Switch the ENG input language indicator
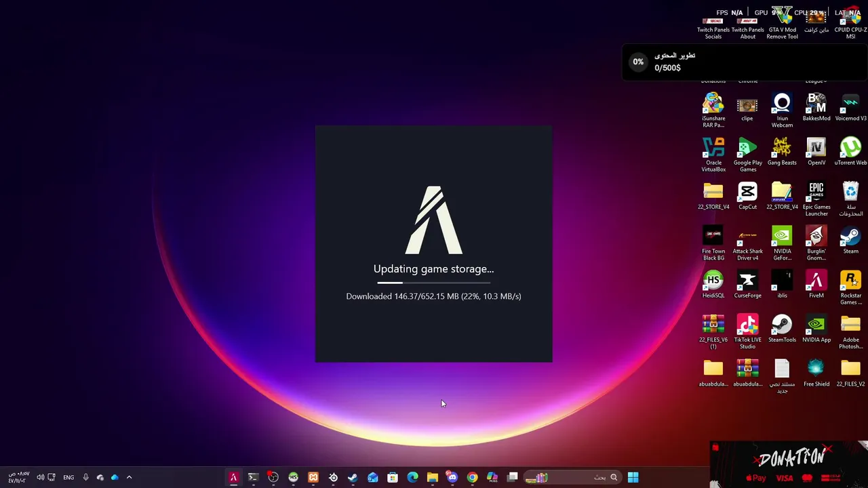868x488 pixels. [68, 477]
